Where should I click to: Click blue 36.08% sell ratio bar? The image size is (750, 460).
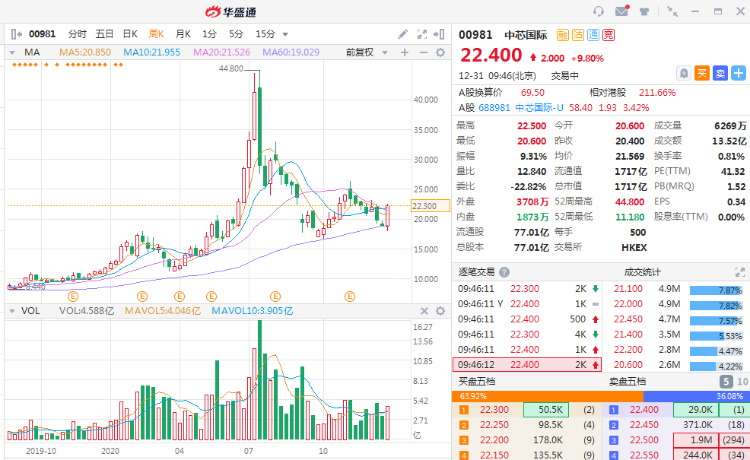[695, 396]
